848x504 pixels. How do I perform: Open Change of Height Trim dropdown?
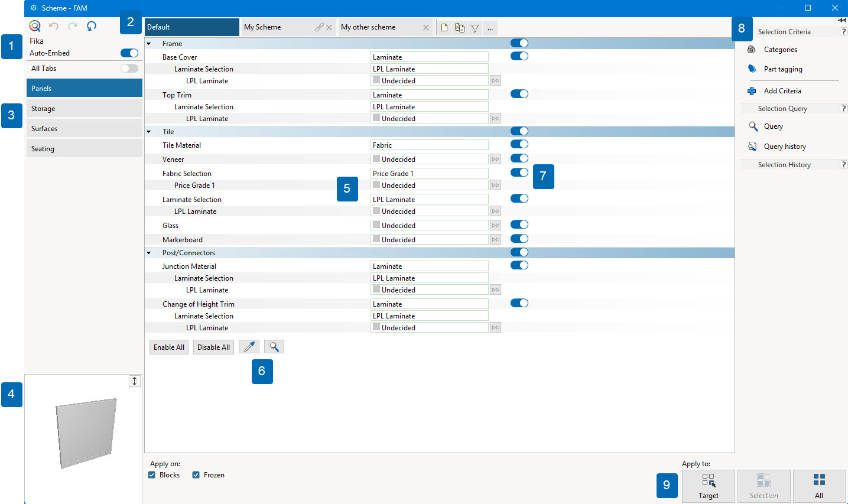(430, 304)
